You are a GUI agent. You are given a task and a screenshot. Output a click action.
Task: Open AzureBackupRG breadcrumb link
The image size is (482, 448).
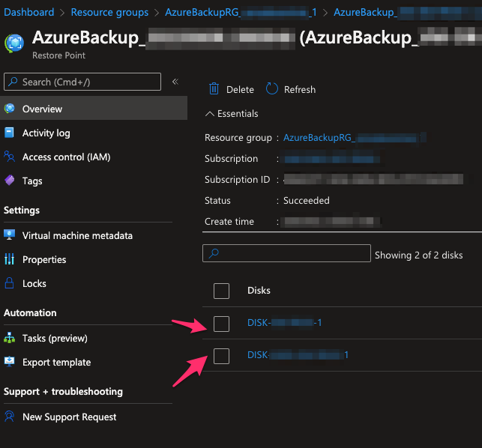pos(241,12)
